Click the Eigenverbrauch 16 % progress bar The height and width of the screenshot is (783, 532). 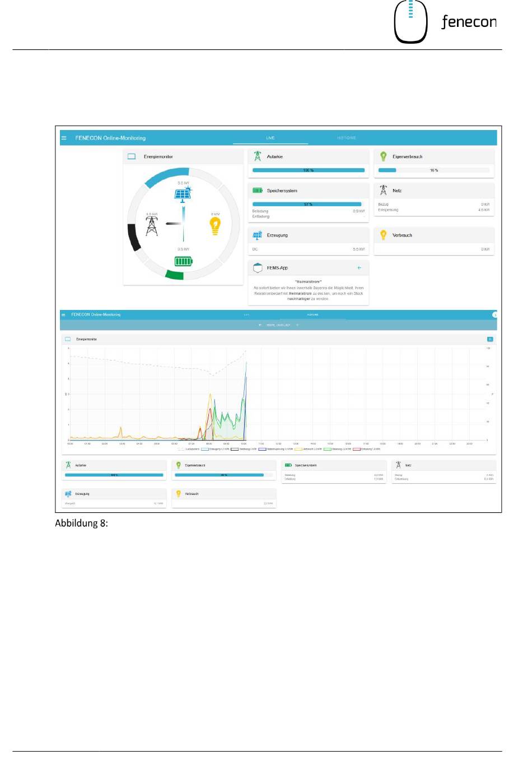pos(434,170)
